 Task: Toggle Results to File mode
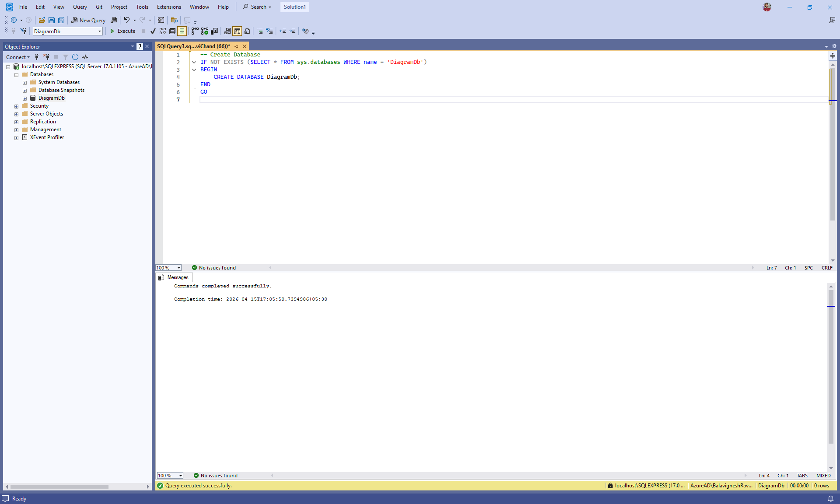[x=247, y=31]
